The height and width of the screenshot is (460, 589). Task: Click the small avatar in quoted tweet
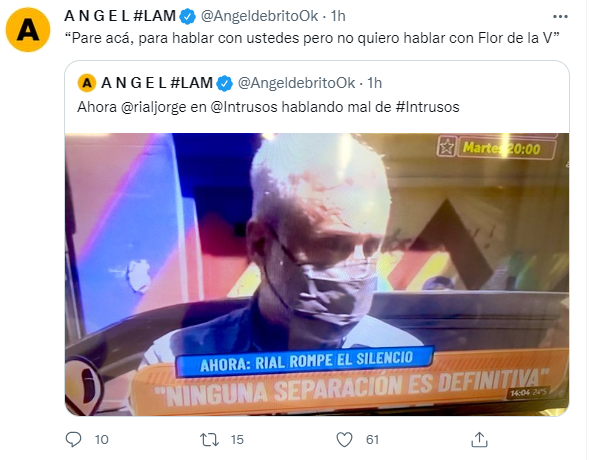pos(87,83)
